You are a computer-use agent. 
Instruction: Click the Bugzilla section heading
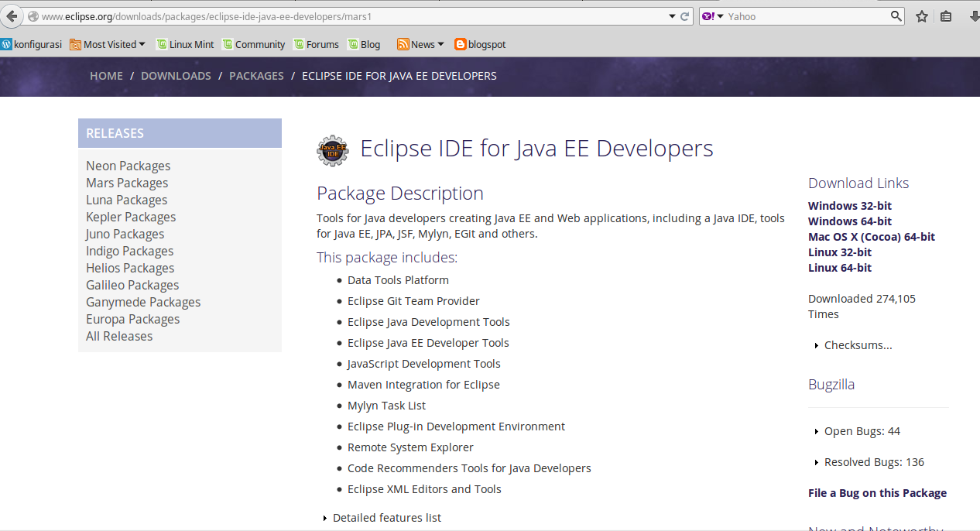[x=831, y=385]
